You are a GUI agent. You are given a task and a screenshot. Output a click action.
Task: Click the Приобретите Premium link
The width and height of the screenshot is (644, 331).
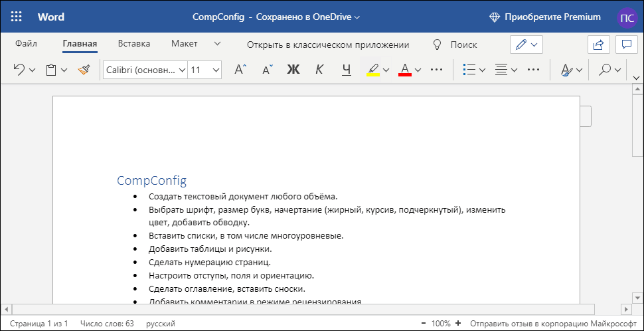click(544, 17)
